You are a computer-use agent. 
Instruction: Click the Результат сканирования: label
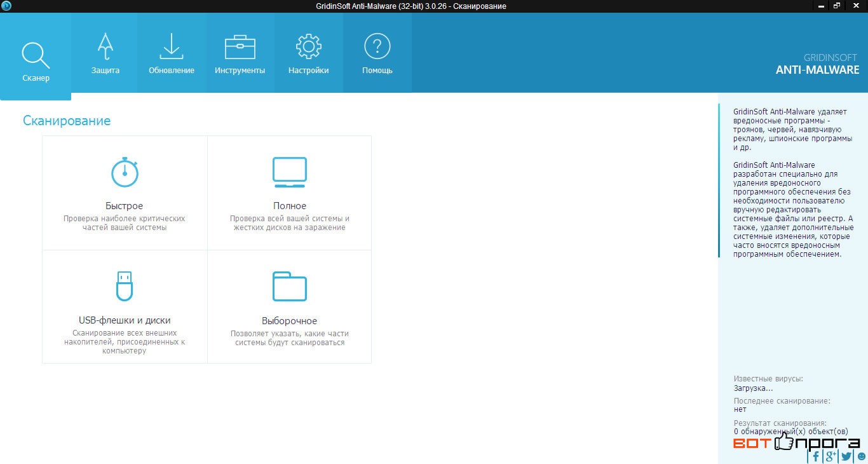coord(780,423)
